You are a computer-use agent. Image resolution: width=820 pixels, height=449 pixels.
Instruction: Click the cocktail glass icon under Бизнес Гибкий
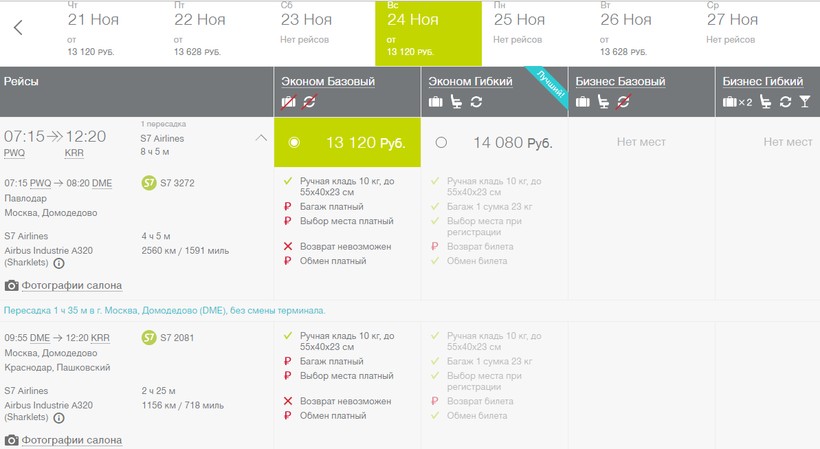pos(804,101)
